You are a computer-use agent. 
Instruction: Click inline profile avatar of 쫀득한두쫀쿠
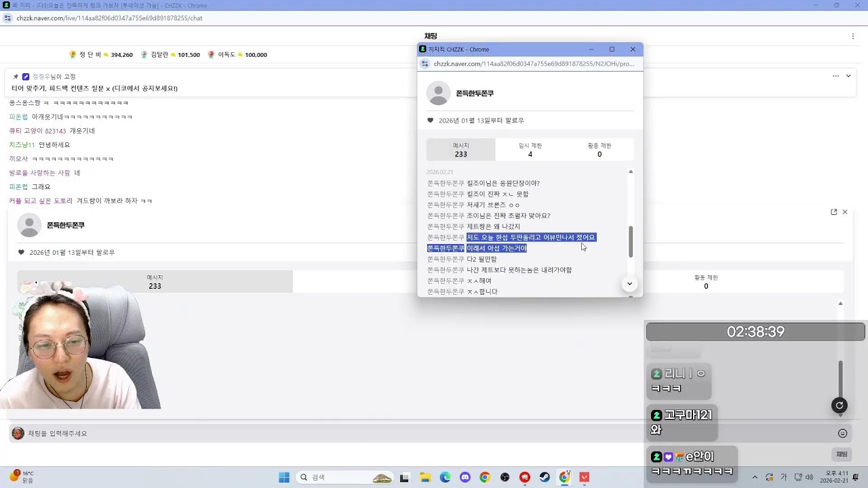29,225
